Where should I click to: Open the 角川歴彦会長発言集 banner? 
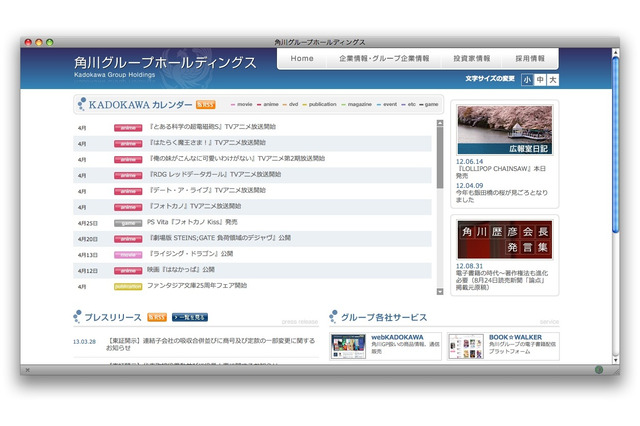point(505,240)
